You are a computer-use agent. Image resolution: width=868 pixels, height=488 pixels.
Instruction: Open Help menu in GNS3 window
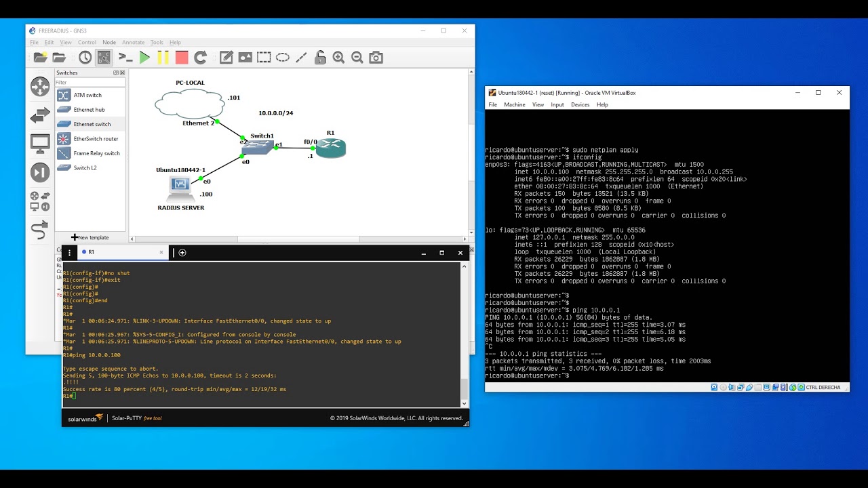tap(175, 42)
